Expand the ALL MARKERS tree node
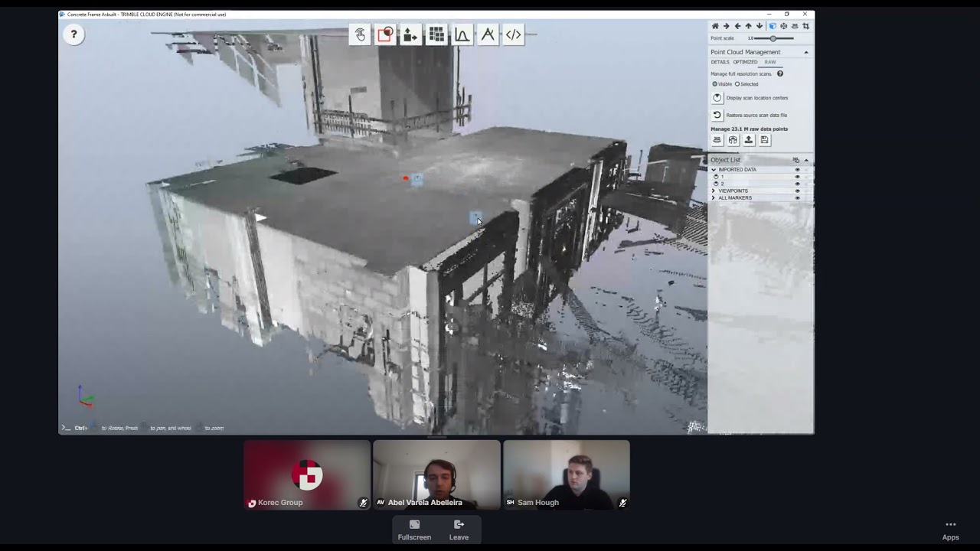 (714, 198)
